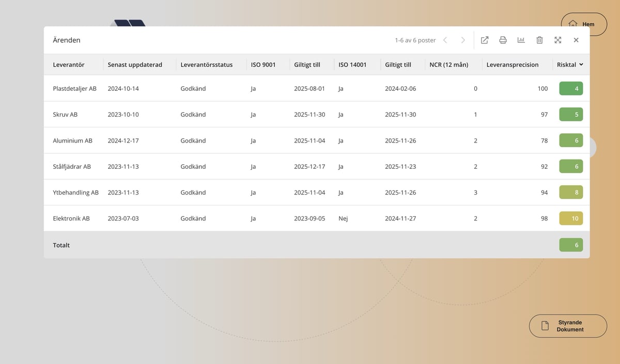The height and width of the screenshot is (364, 620).
Task: Print the Ärenden table
Action: (503, 40)
